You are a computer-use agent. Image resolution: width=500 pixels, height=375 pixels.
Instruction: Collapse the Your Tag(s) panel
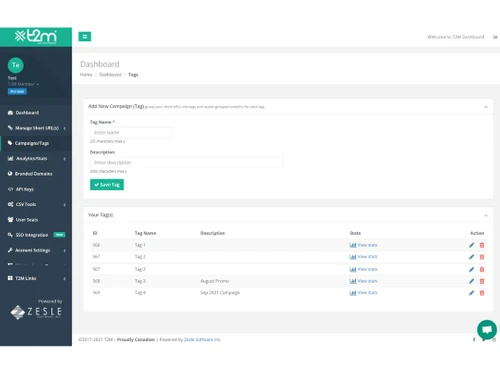click(486, 216)
